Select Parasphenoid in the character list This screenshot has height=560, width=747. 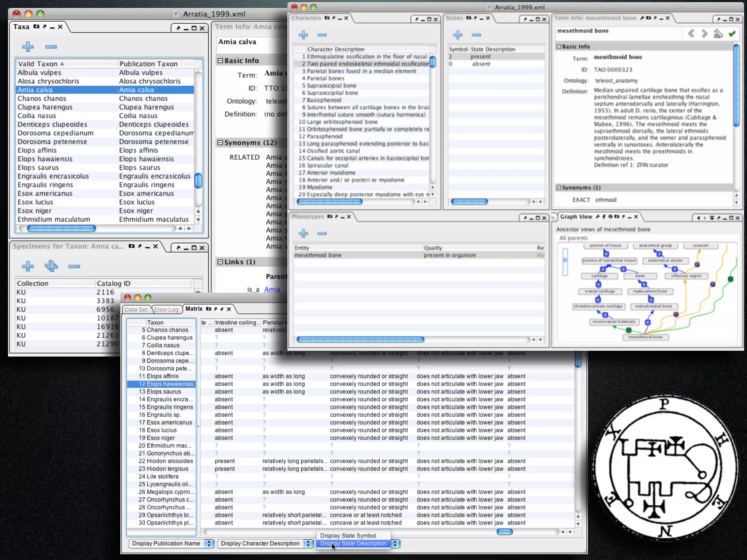[325, 136]
